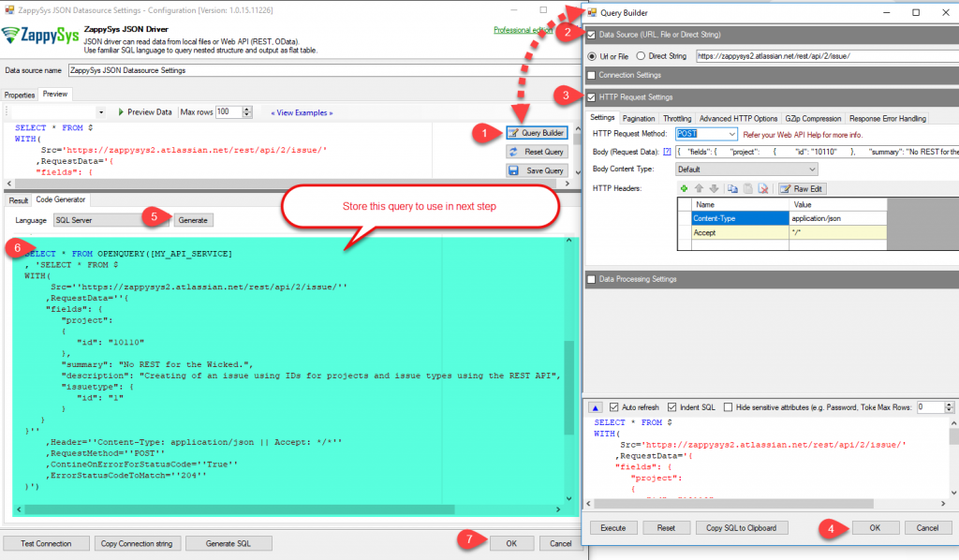Toggle the Auto refresh checkbox
Viewport: 959px width, 560px height.
614,407
